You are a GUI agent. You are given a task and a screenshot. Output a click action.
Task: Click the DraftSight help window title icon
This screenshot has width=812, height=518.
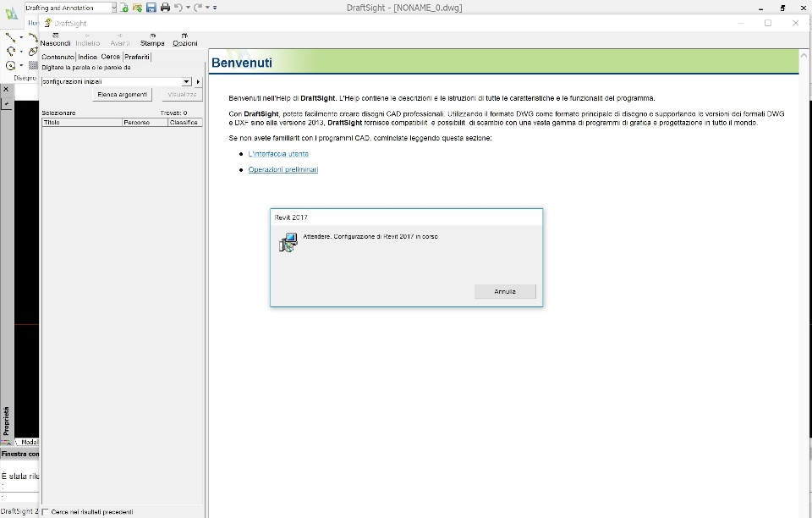tap(48, 23)
